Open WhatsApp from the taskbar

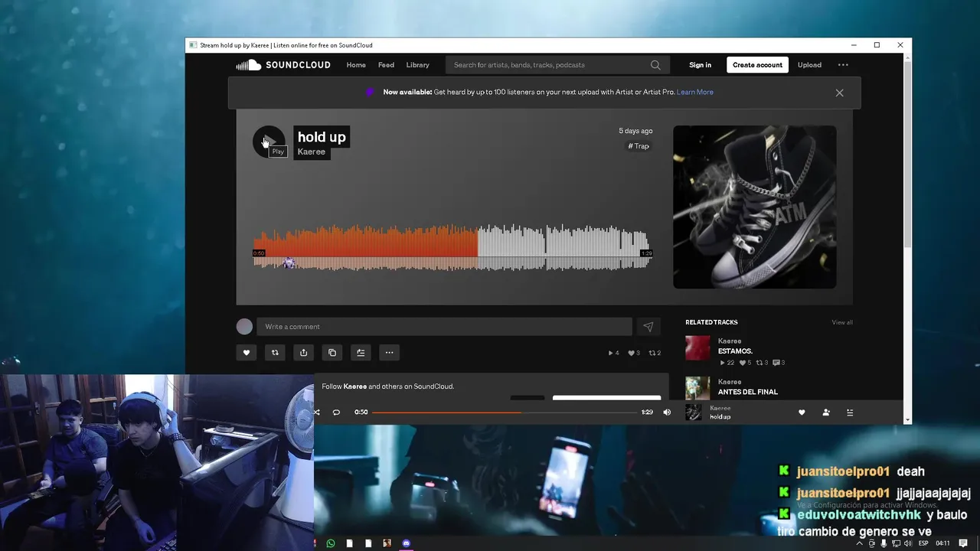(331, 543)
